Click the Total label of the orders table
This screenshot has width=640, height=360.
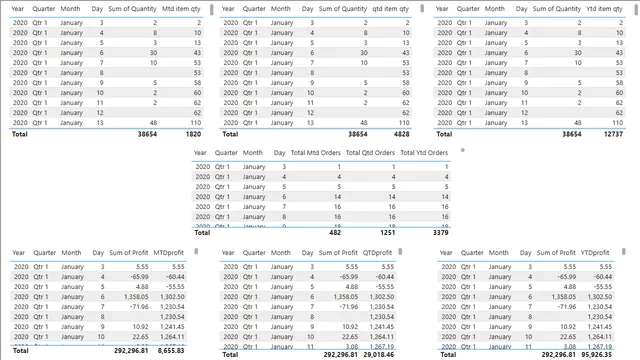(202, 233)
